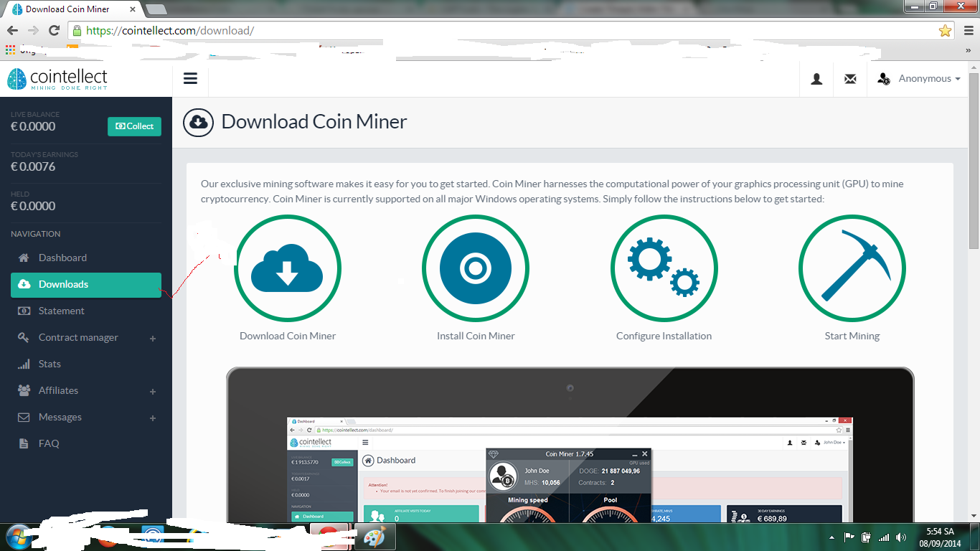
Task: Show hidden tray icons arrow
Action: [831, 537]
